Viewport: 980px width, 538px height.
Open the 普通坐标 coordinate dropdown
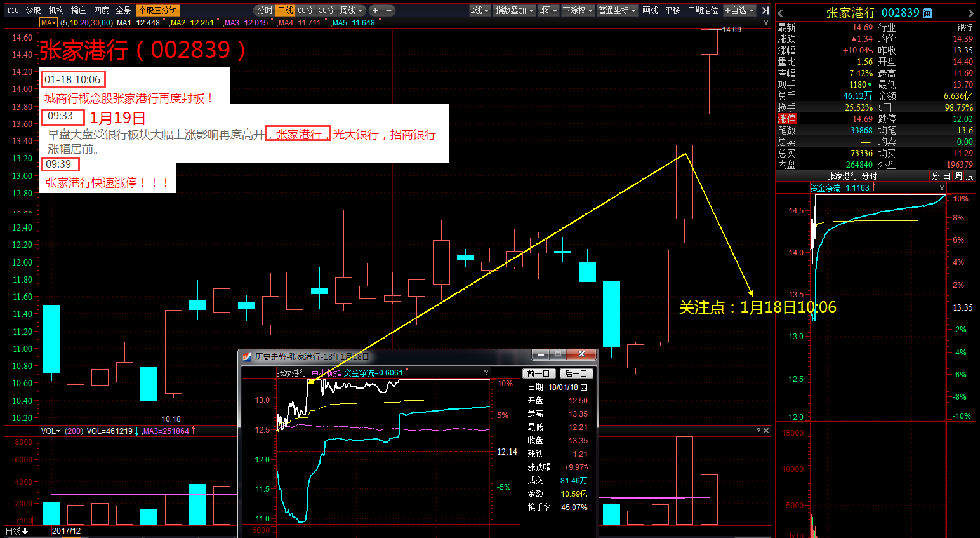617,10
